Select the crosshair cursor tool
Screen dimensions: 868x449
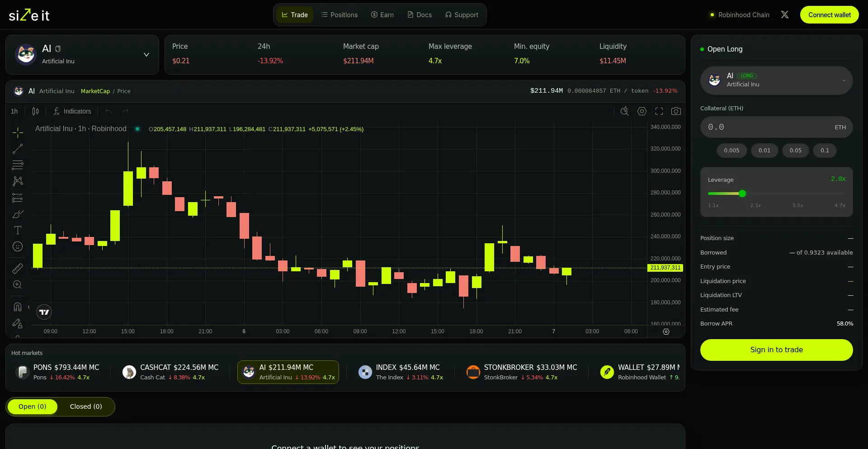pyautogui.click(x=18, y=132)
